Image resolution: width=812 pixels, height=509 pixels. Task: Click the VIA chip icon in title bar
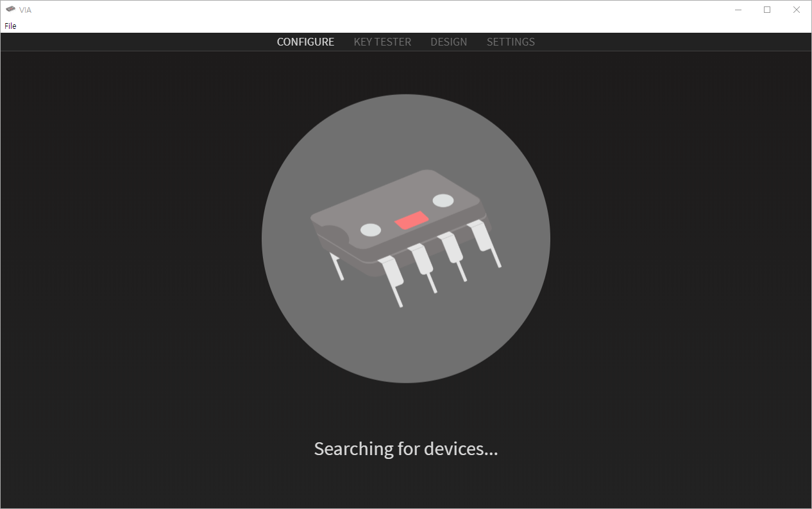pyautogui.click(x=10, y=10)
